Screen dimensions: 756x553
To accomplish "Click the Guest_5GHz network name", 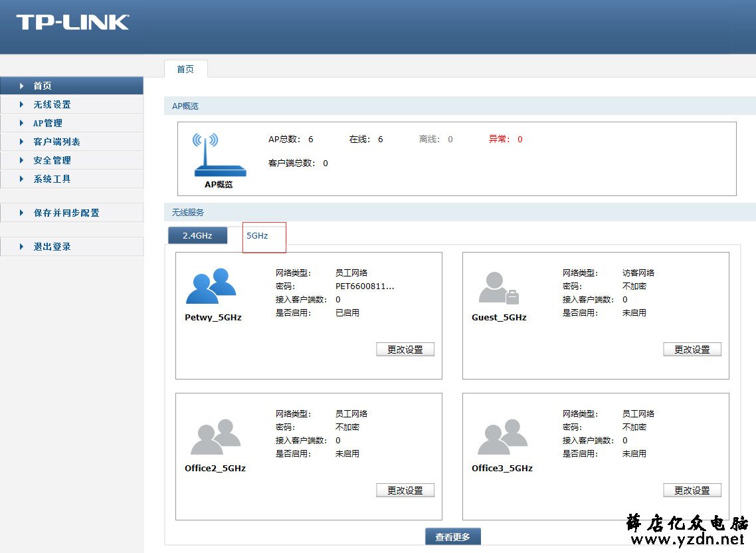I will point(499,317).
